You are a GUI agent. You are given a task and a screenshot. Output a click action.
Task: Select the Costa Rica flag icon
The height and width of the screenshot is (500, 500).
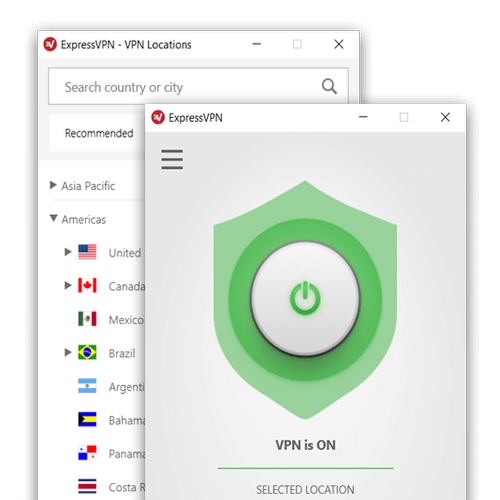point(87,486)
